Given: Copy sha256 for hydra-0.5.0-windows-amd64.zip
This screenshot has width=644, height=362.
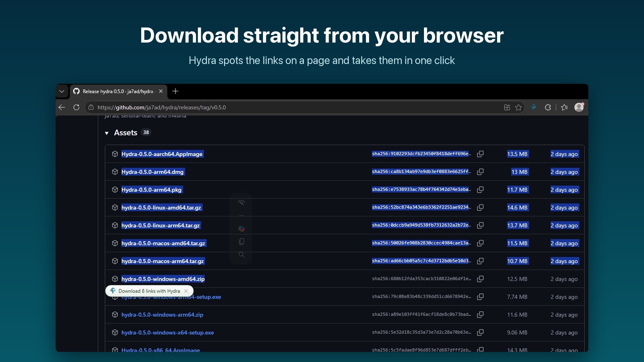Looking at the screenshot, I should coord(480,279).
